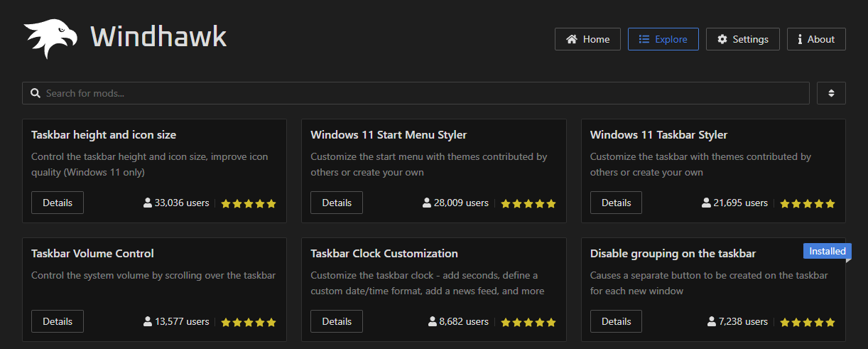Open Details for Taskbar height and icon size
This screenshot has height=349, width=868.
[x=58, y=203]
